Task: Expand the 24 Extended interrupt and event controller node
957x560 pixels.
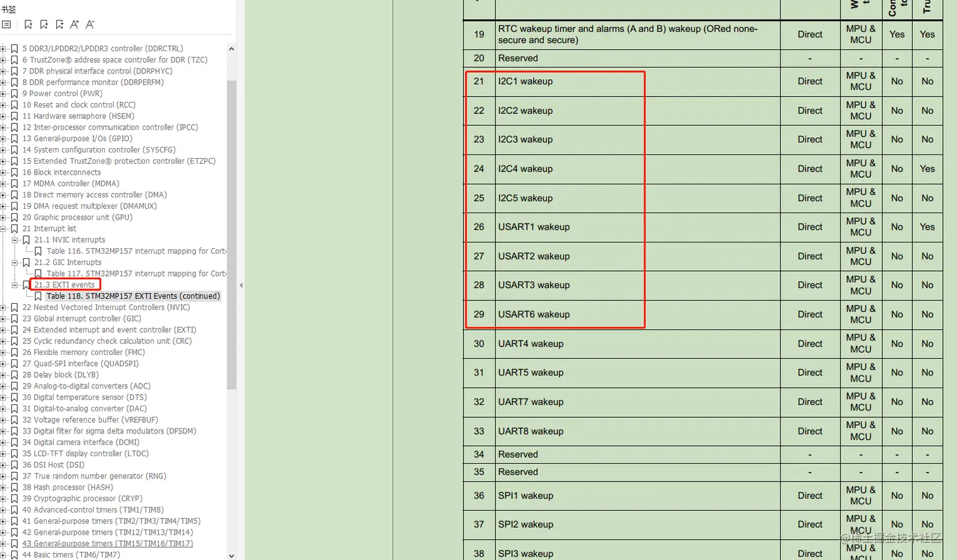Action: click(3, 330)
